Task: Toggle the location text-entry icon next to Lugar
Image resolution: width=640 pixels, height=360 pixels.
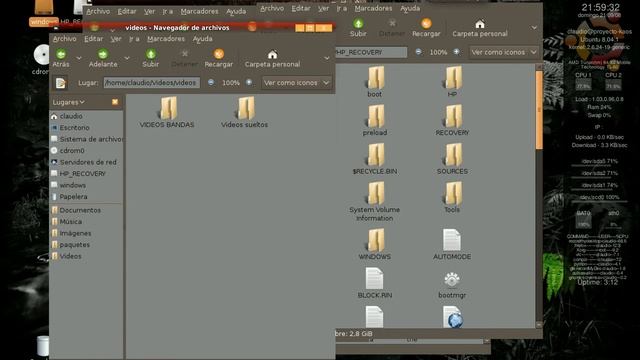Action: click(61, 83)
